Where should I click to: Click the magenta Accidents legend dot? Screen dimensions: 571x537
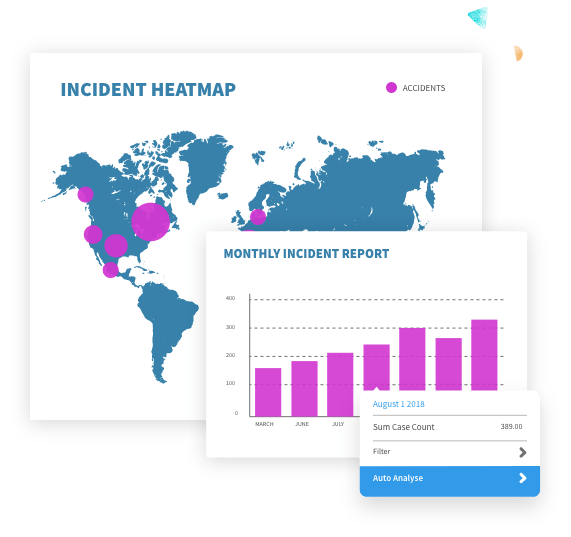click(391, 88)
